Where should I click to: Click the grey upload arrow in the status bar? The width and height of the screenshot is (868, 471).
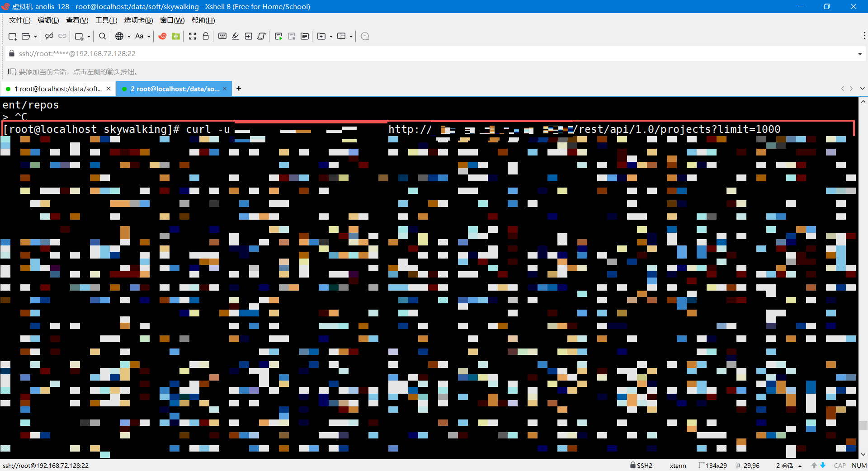[x=814, y=465]
